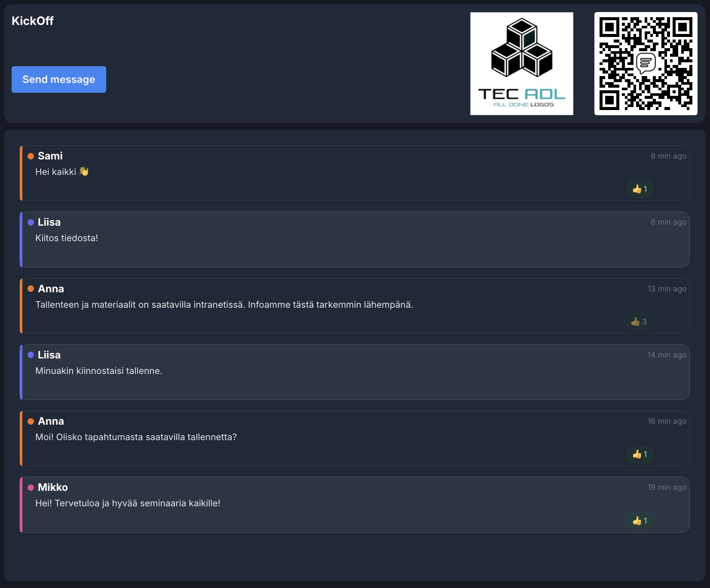The width and height of the screenshot is (710, 588).
Task: Click the orange dot beside Sami
Action: 31,156
